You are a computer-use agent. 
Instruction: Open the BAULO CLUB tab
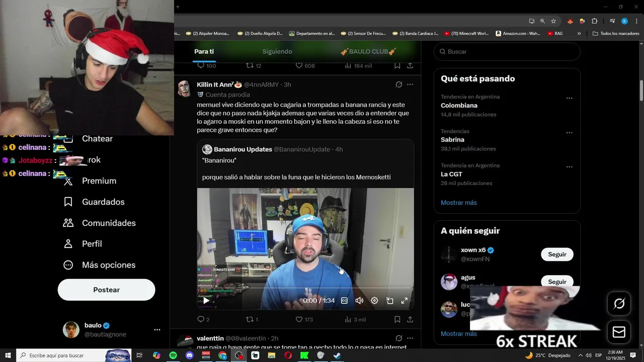point(368,51)
